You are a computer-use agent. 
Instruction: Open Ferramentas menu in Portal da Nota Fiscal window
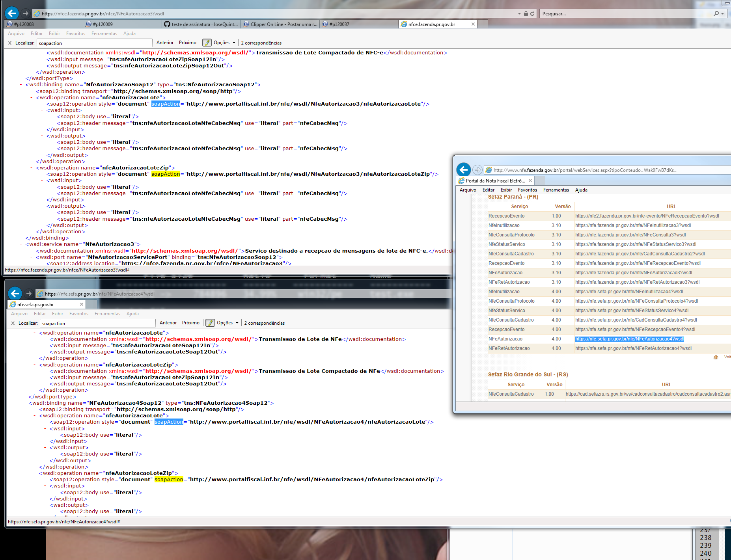coord(556,190)
